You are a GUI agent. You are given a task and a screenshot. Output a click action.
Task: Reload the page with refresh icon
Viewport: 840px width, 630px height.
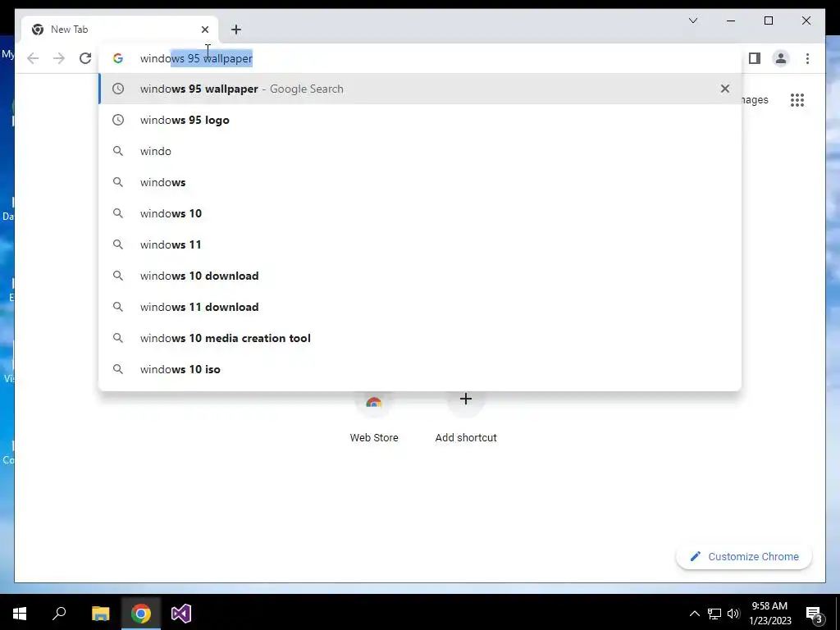click(x=85, y=58)
